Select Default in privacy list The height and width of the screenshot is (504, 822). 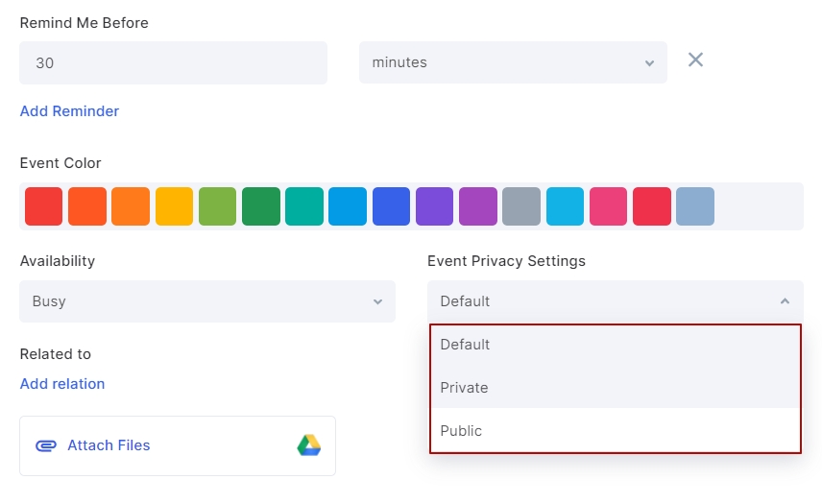point(615,345)
